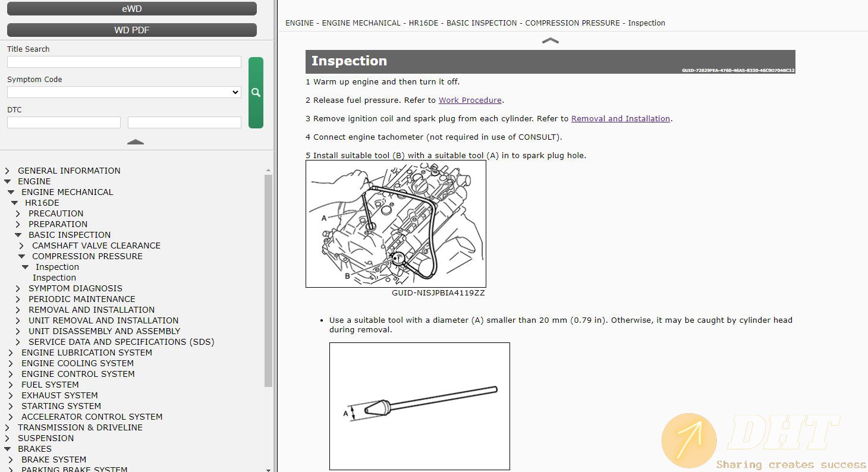Open PERIODIC MAINTENANCE tree item
The image size is (868, 472).
pyautogui.click(x=82, y=299)
